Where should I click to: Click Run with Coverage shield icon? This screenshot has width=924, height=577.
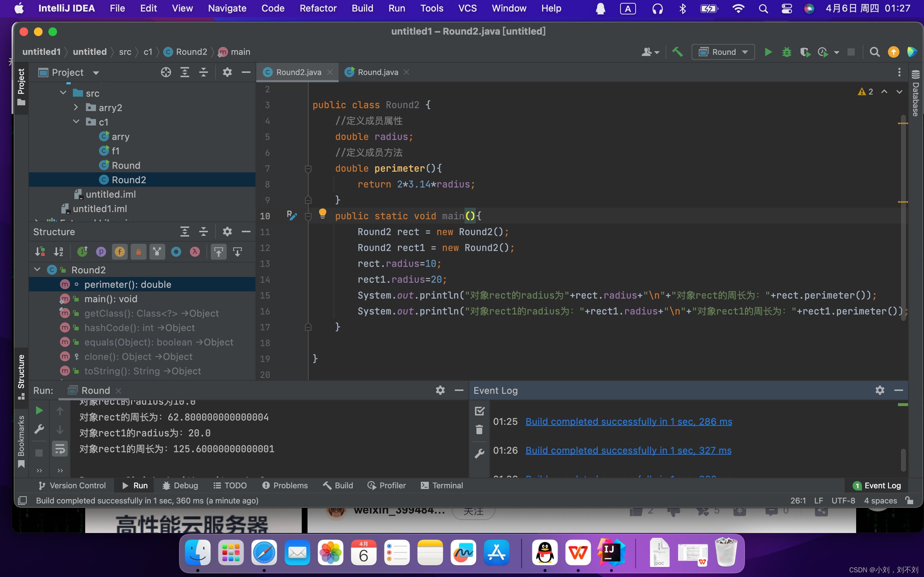click(805, 52)
